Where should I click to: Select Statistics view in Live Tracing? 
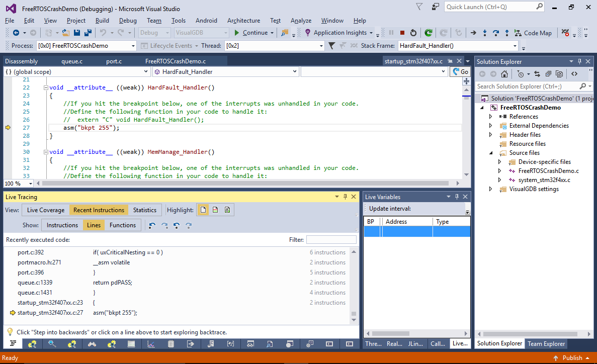coord(145,210)
